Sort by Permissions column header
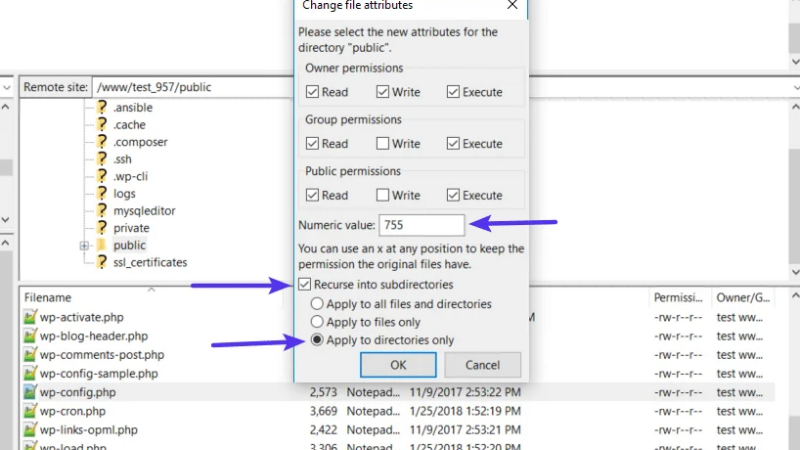The width and height of the screenshot is (800, 450). [x=678, y=297]
